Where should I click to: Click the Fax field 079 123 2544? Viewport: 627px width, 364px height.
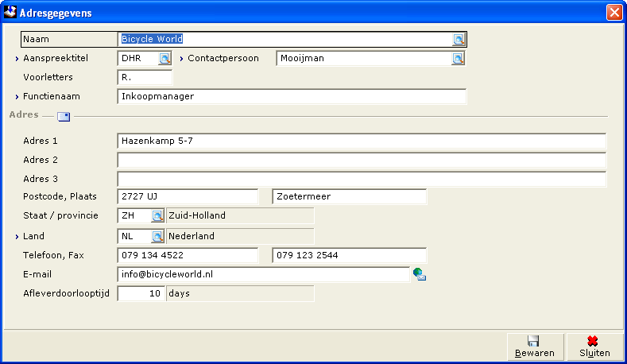tap(350, 255)
